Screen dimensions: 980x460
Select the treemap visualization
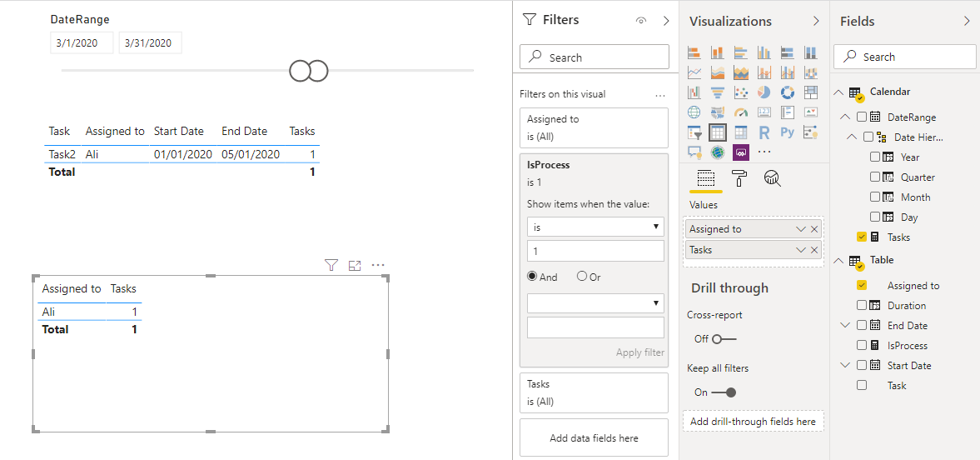(x=811, y=92)
